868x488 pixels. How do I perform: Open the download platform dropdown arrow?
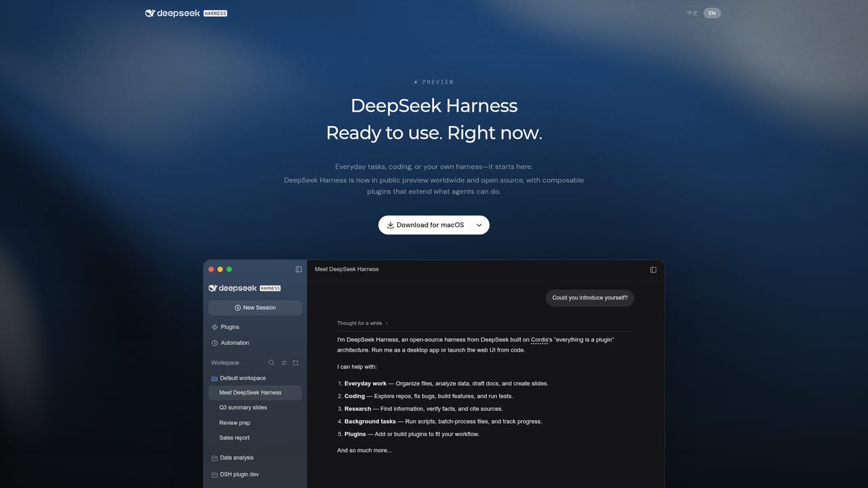point(479,225)
